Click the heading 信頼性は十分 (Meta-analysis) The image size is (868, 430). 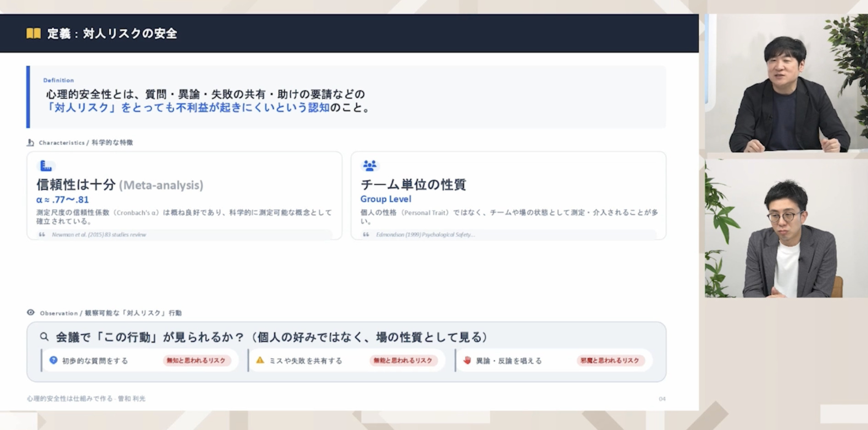(x=120, y=185)
